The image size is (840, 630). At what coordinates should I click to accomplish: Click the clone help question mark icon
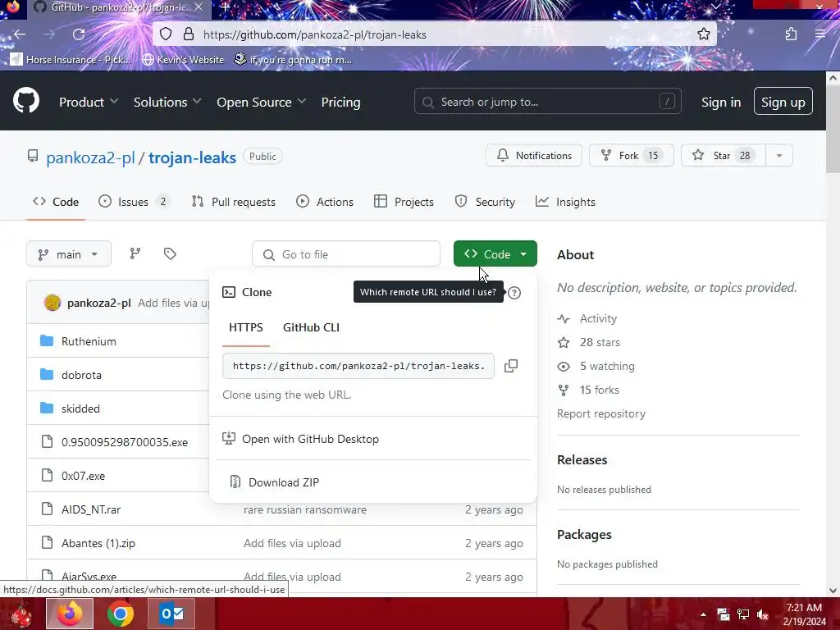tap(514, 293)
